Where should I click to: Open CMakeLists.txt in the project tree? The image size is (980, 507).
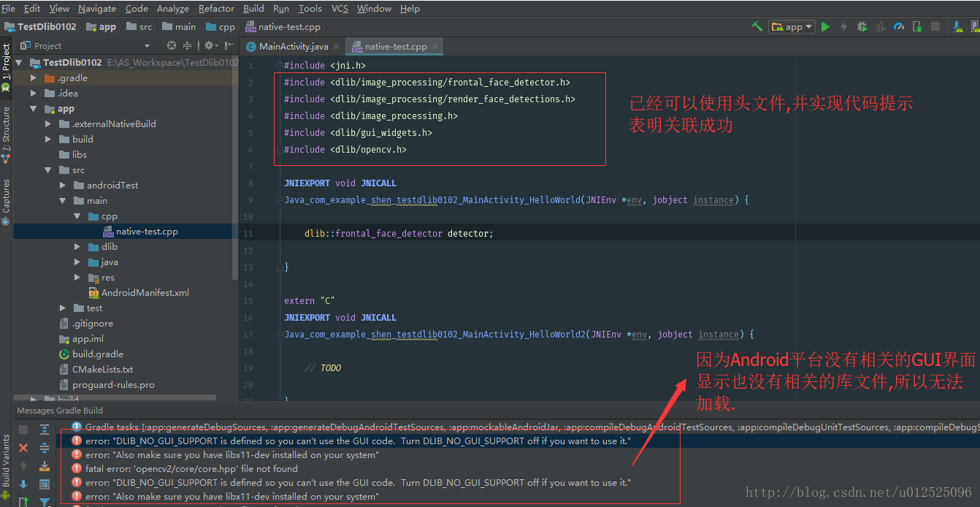pyautogui.click(x=102, y=370)
